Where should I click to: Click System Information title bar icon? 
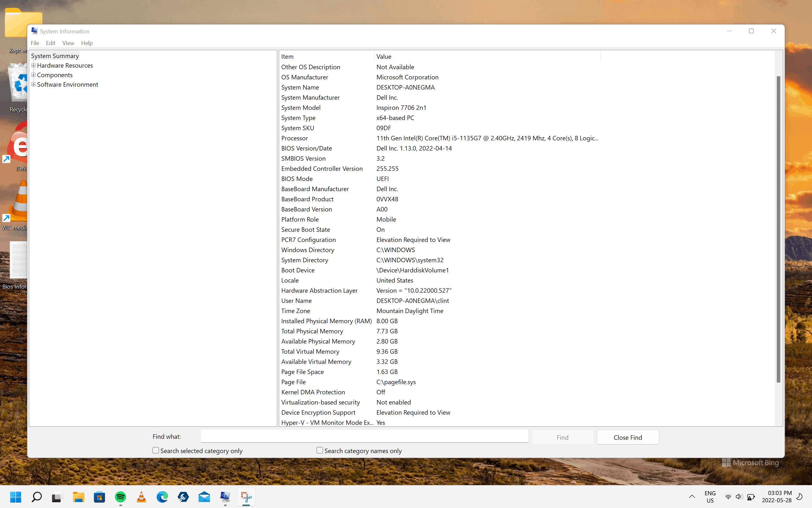[34, 31]
